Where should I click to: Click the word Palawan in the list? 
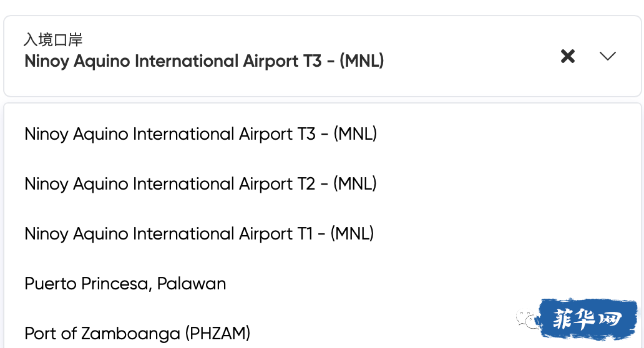[x=192, y=284]
